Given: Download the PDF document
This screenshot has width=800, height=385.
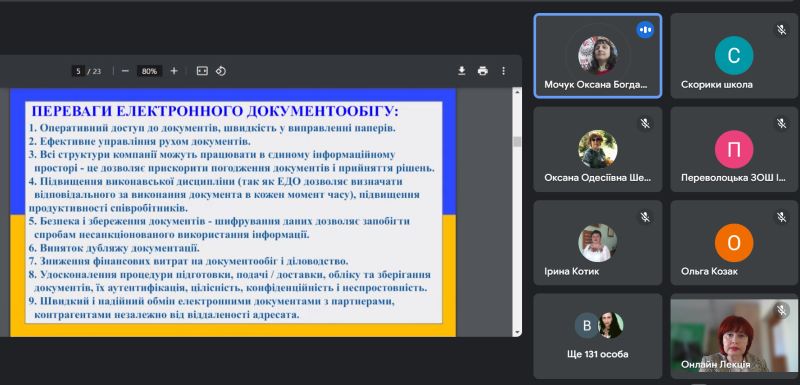Looking at the screenshot, I should pyautogui.click(x=462, y=71).
